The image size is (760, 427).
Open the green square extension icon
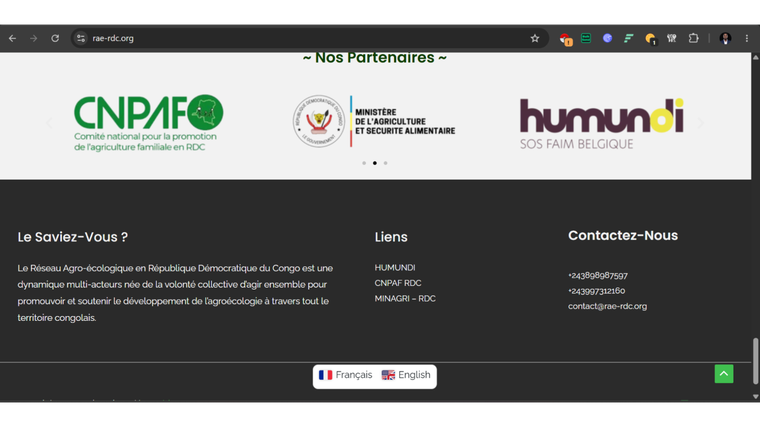[x=586, y=38]
